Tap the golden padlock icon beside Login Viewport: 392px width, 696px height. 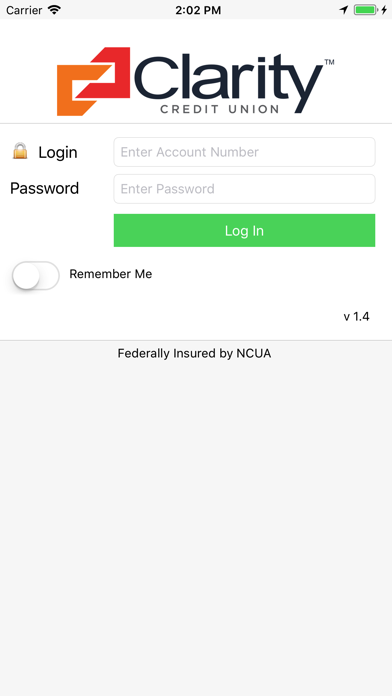[20, 151]
